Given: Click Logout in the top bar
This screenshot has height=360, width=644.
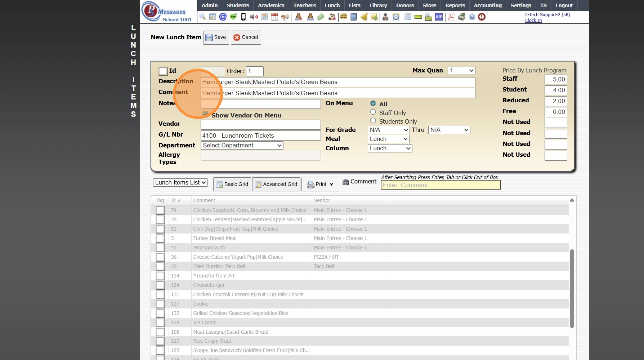Looking at the screenshot, I should click(x=564, y=5).
